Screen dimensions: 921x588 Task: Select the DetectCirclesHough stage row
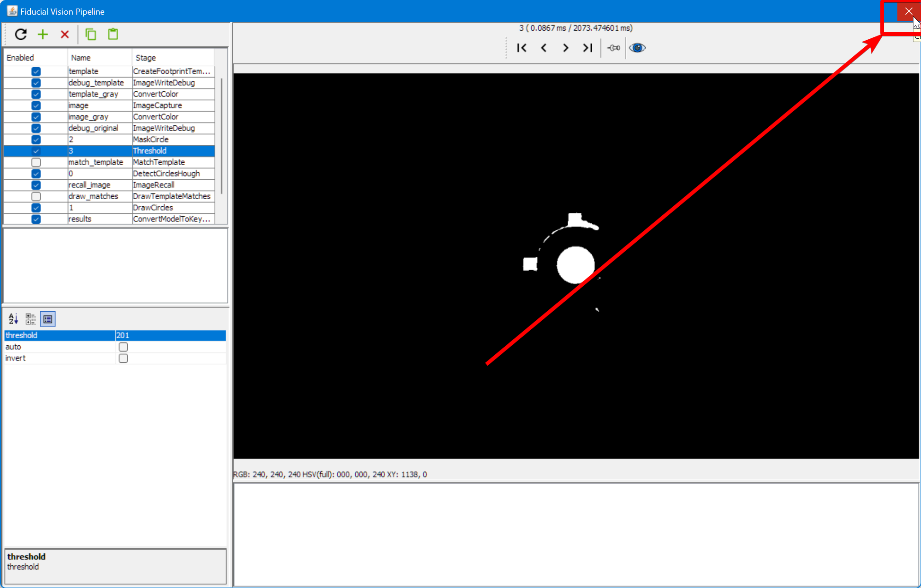(x=166, y=174)
